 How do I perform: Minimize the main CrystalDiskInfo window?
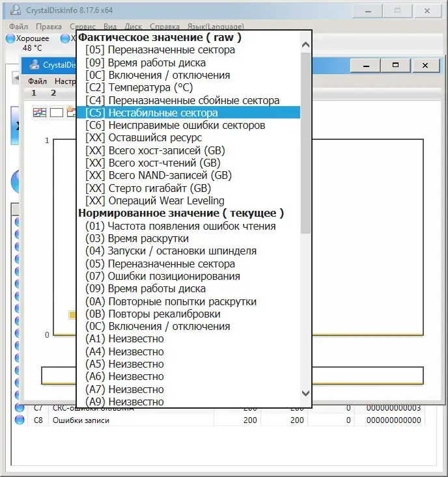(x=368, y=11)
